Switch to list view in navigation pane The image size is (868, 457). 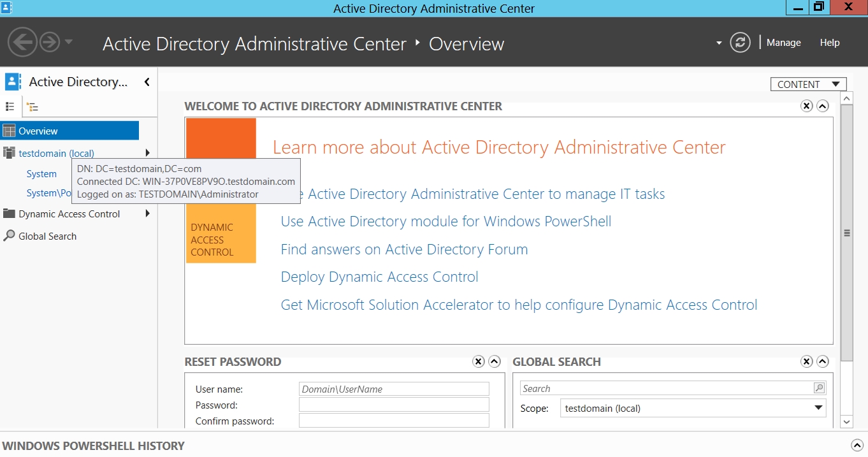[x=10, y=106]
